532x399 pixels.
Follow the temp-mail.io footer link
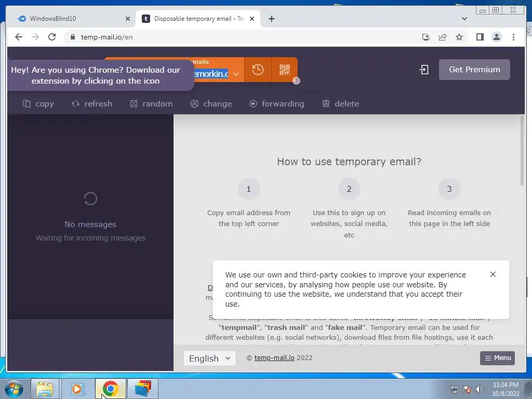[274, 357]
